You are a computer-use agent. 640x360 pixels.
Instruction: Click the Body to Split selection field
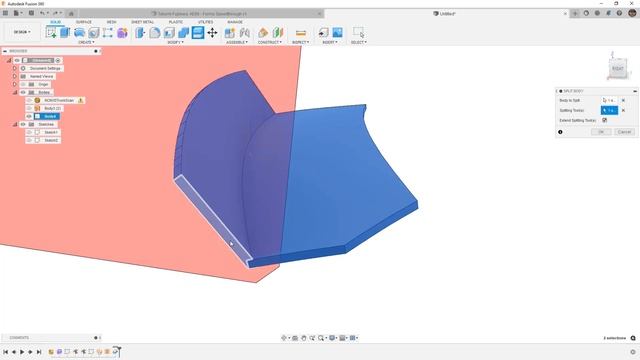click(609, 100)
